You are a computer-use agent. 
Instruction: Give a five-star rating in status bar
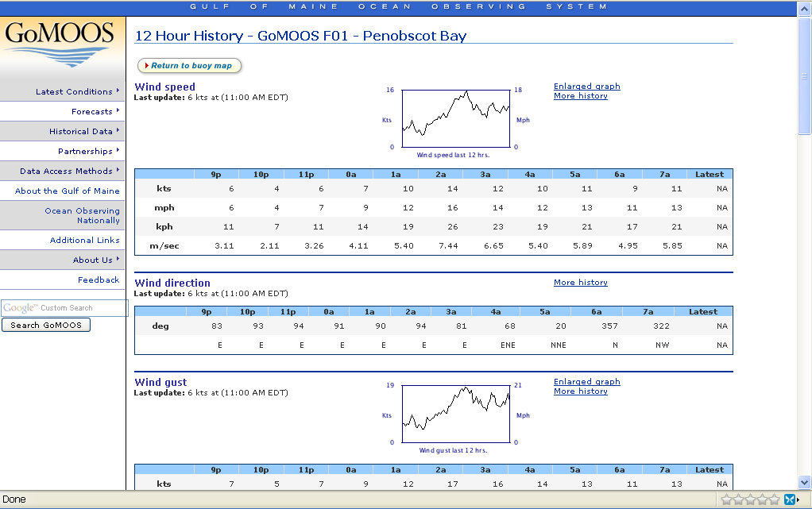(x=774, y=499)
